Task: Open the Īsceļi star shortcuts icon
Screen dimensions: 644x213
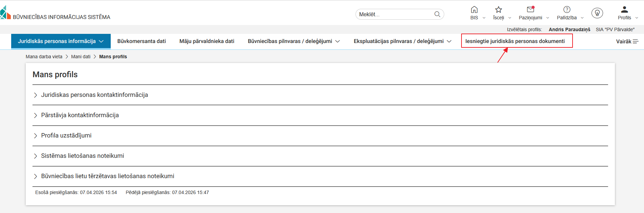Action: tap(498, 10)
